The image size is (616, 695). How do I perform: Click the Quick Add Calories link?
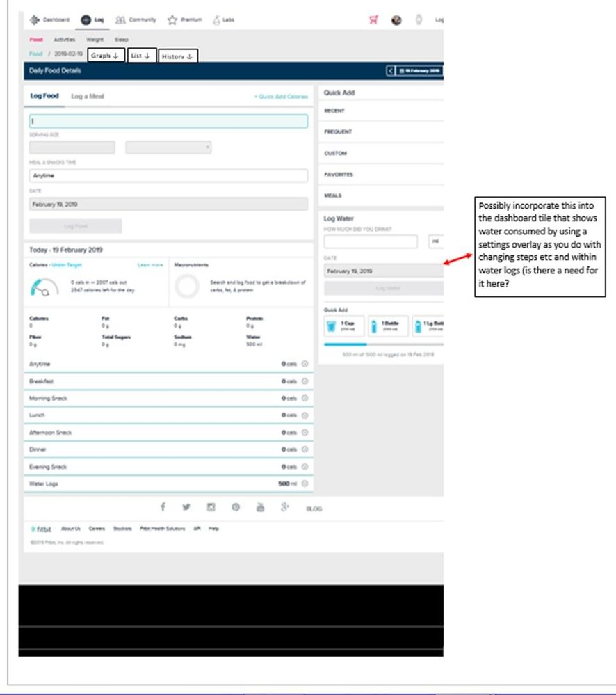(281, 97)
